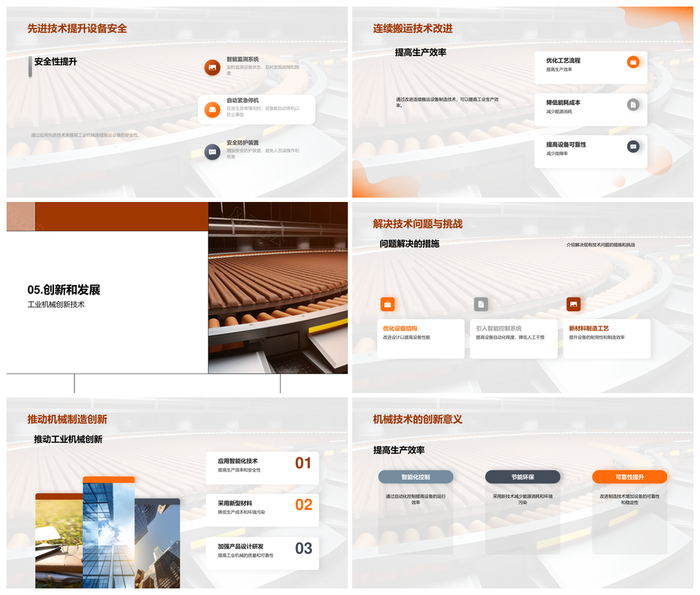Click the brown image icon above 新材料制造工艺
This screenshot has width=700, height=595.
[x=574, y=304]
